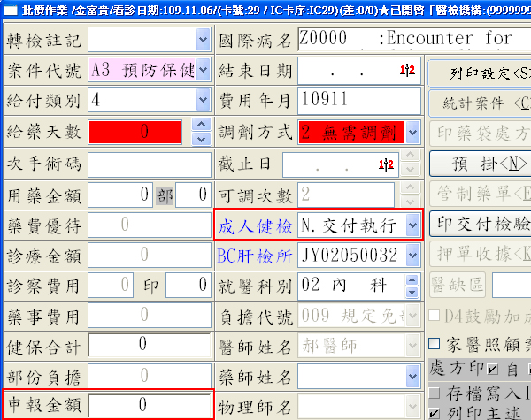
Task: Click the gray 部 button beside 用藥金額
Action: (x=165, y=195)
